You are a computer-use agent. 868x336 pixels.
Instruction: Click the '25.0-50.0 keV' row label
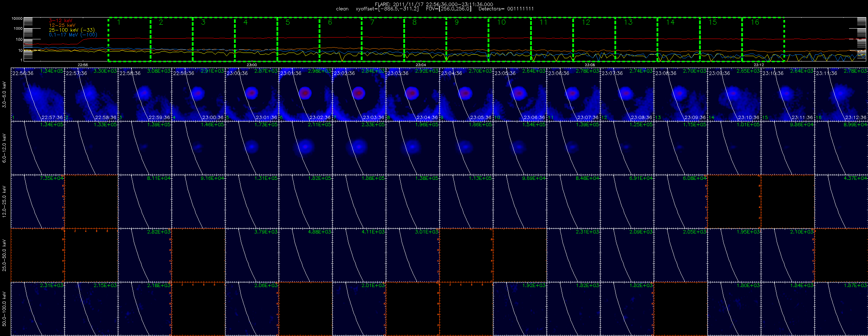(4, 255)
